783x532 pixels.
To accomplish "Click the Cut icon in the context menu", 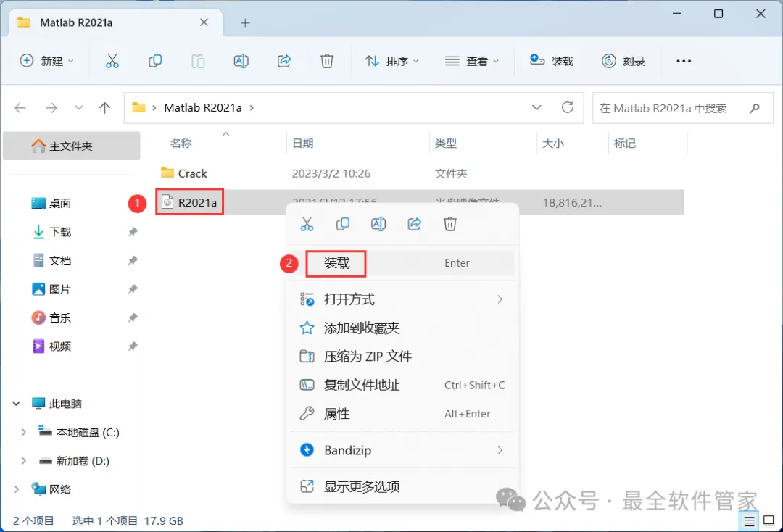I will point(307,224).
